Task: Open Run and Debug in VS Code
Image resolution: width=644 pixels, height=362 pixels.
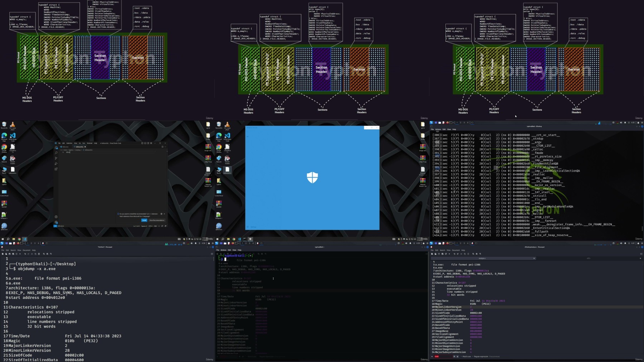Action: (56, 164)
